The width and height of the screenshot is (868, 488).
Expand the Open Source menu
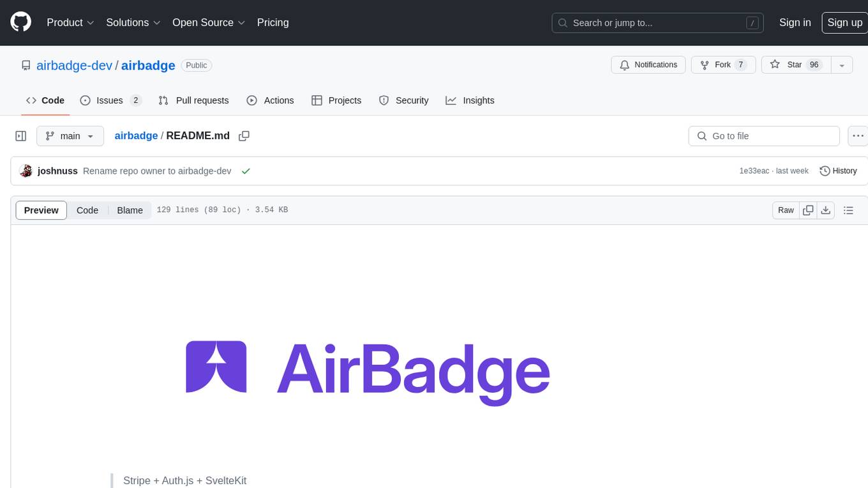tap(209, 22)
